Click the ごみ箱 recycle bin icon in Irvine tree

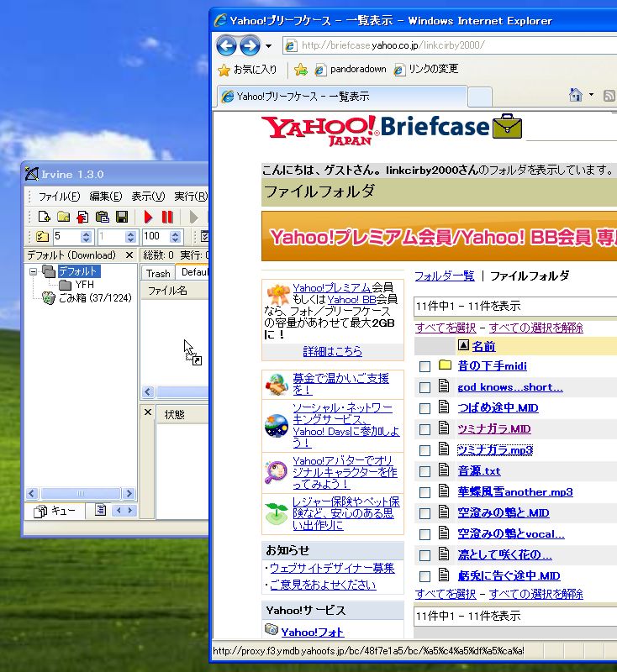pos(49,297)
